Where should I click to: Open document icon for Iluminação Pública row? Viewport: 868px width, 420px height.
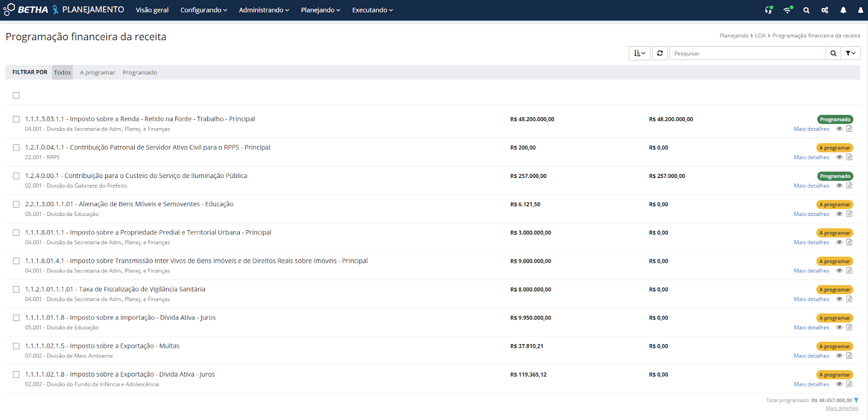click(x=850, y=186)
